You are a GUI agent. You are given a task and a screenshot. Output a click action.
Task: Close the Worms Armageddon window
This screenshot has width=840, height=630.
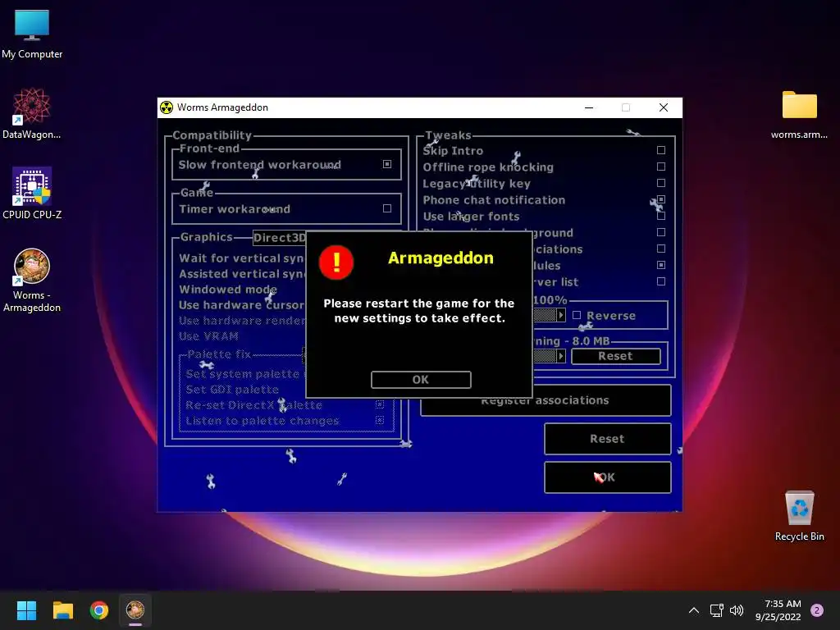pos(663,107)
